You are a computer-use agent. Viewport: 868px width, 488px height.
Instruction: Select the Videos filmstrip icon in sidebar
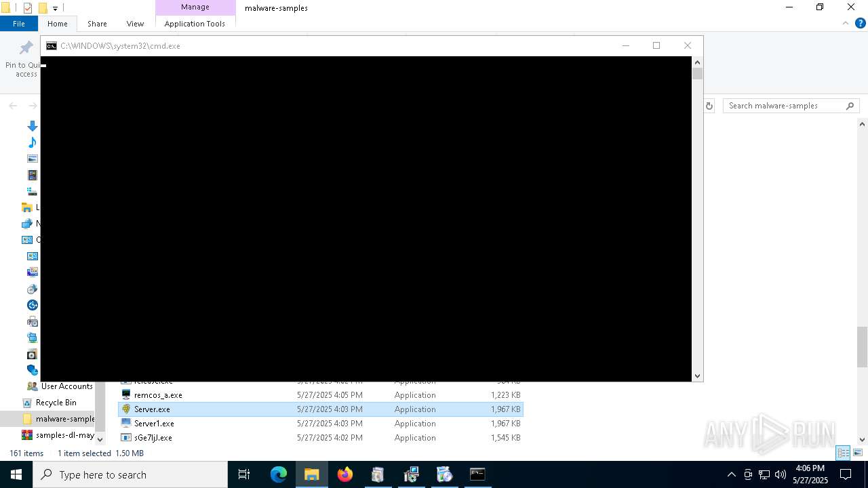[x=32, y=175]
